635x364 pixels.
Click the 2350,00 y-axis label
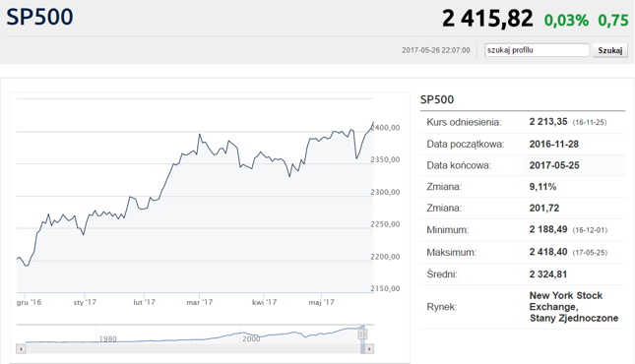[385, 159]
